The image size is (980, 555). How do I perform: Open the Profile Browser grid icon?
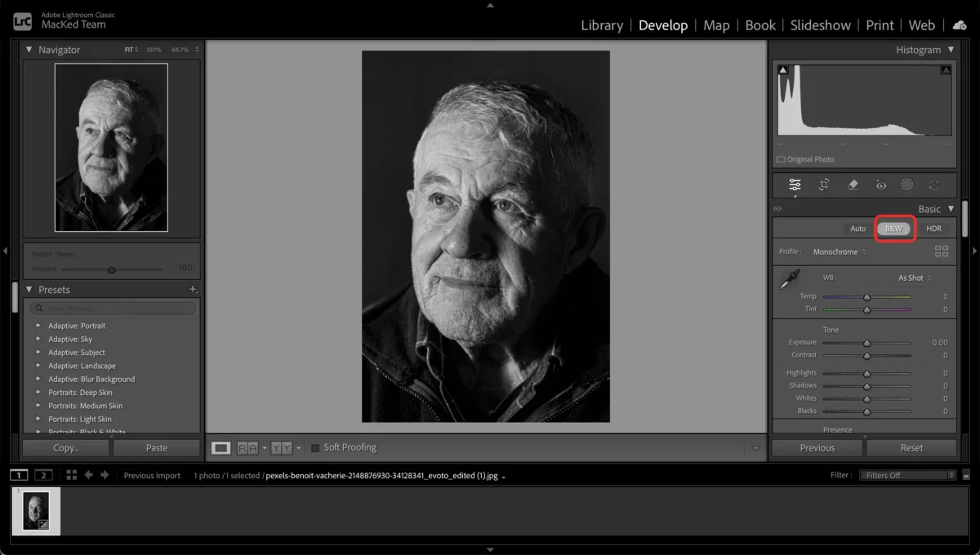tap(942, 251)
